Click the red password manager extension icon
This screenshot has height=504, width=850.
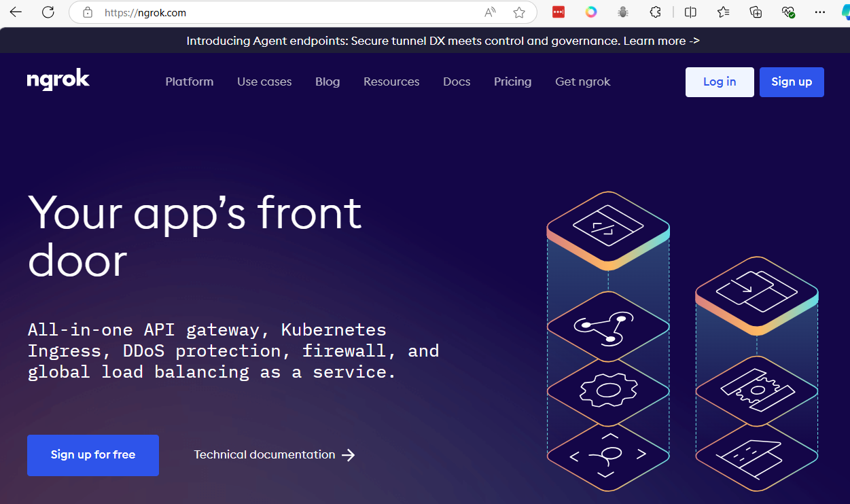click(559, 12)
